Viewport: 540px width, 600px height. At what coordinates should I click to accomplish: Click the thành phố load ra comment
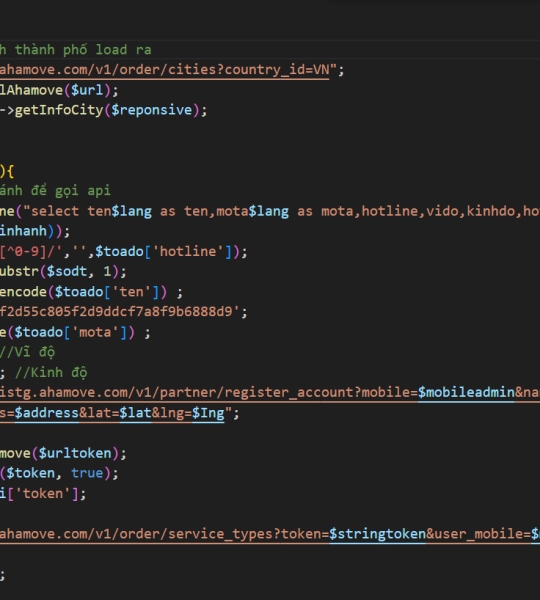coord(83,50)
